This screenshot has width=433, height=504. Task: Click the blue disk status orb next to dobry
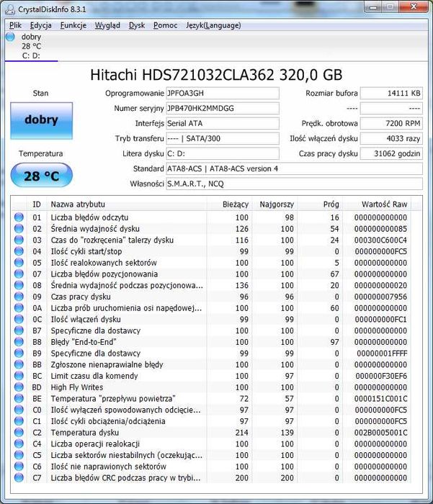10,37
